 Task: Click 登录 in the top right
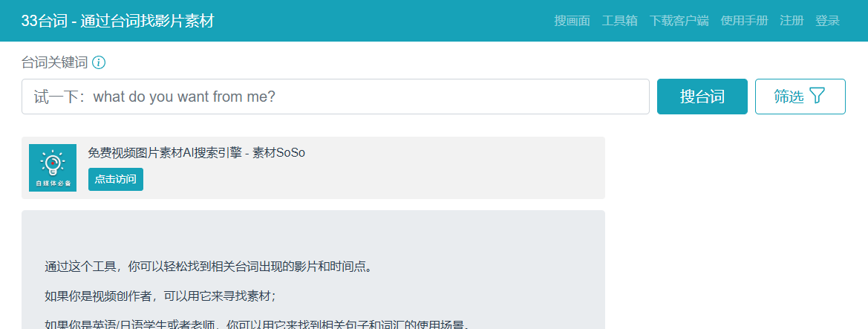point(827,21)
